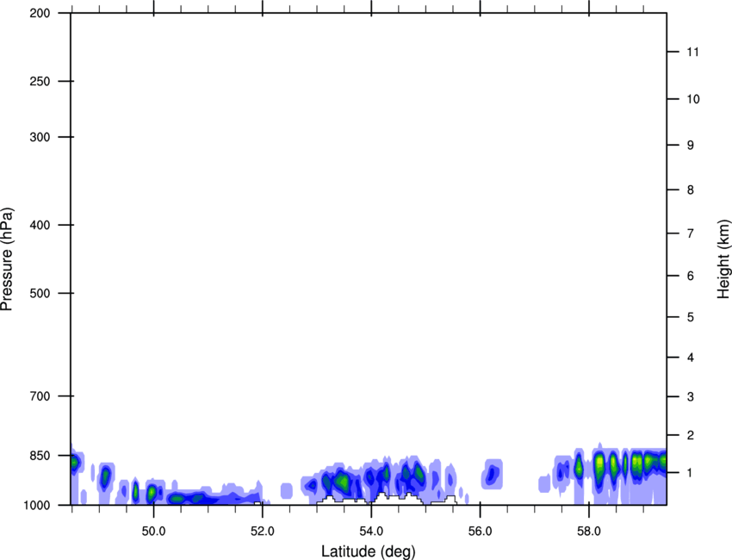Image resolution: width=732 pixels, height=560 pixels.
Task: Click the 1 km height label
Action: pyautogui.click(x=691, y=473)
